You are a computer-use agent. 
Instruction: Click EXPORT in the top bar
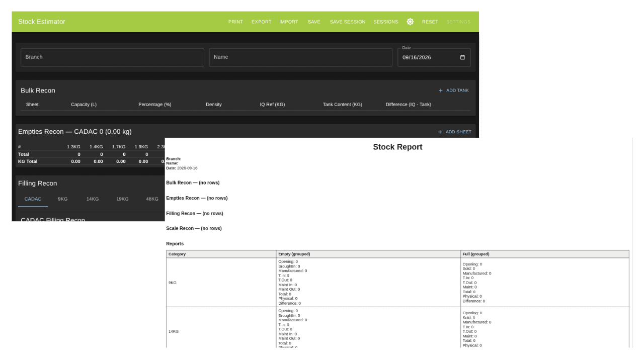click(262, 22)
